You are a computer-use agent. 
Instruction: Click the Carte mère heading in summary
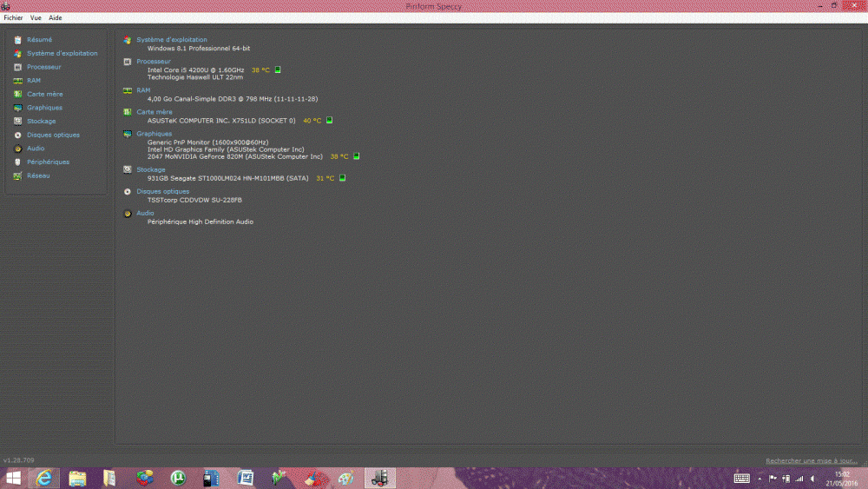click(x=155, y=112)
